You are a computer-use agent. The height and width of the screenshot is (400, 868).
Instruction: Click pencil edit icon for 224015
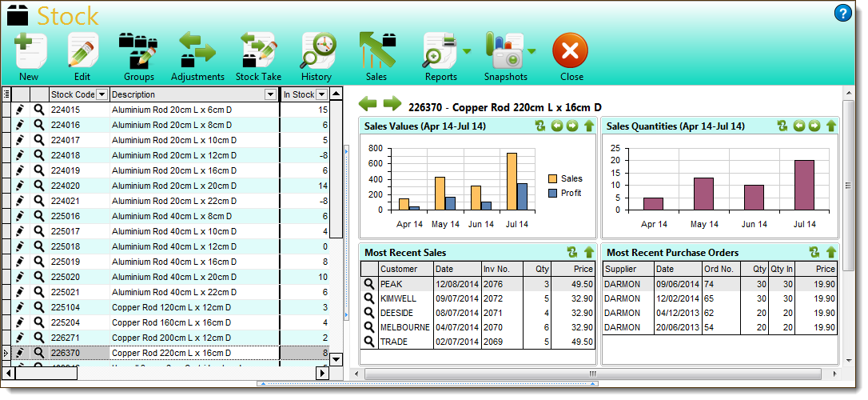[x=21, y=110]
